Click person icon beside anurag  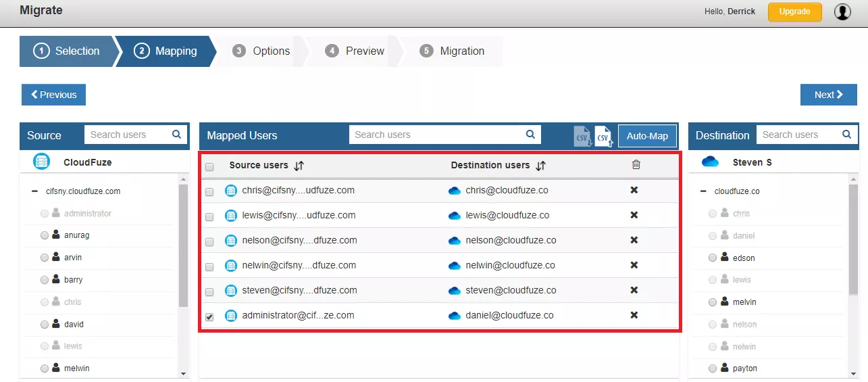[x=56, y=235]
